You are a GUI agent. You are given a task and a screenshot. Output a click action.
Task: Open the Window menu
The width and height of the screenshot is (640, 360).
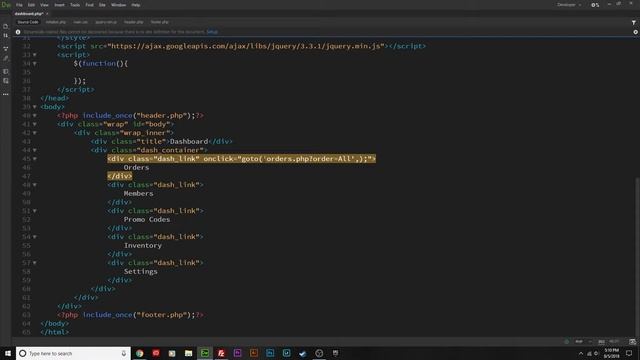[118, 5]
